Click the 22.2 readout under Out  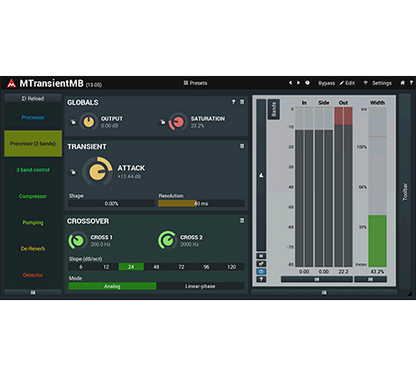pos(343,272)
